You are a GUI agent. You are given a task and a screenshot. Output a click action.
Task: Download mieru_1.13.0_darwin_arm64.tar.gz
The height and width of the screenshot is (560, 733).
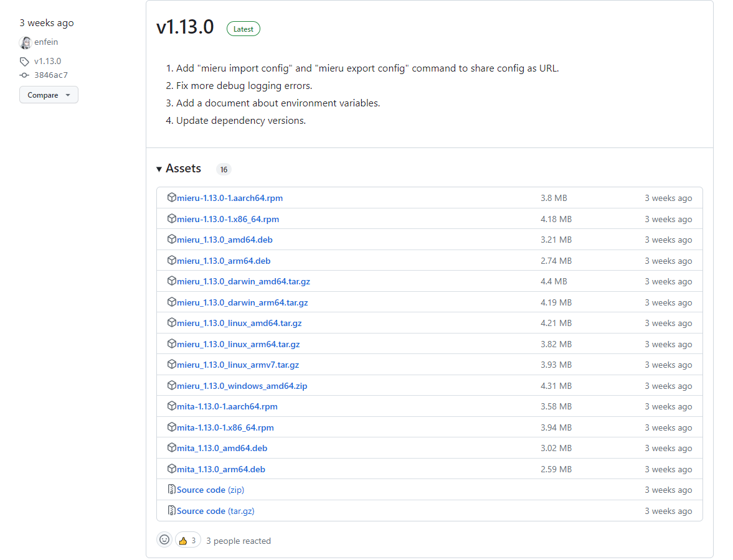[242, 302]
